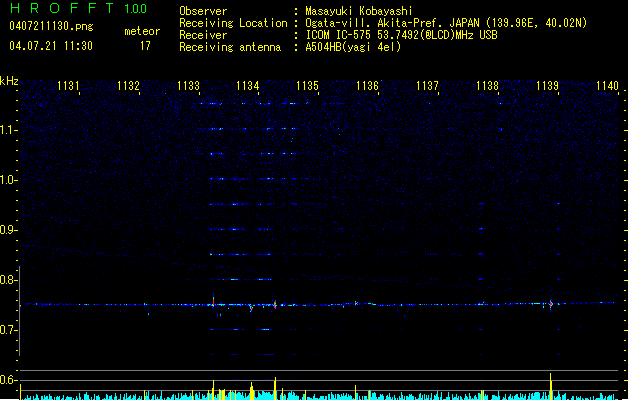The width and height of the screenshot is (629, 400).
Task: Click the 1.1 kHz frequency tick label
Action: click(x=8, y=130)
